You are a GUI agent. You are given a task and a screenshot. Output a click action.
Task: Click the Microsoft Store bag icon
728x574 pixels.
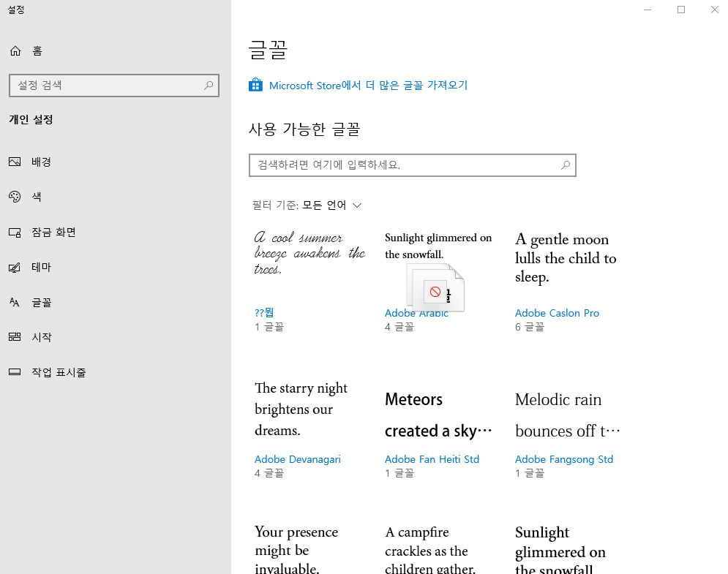(255, 85)
